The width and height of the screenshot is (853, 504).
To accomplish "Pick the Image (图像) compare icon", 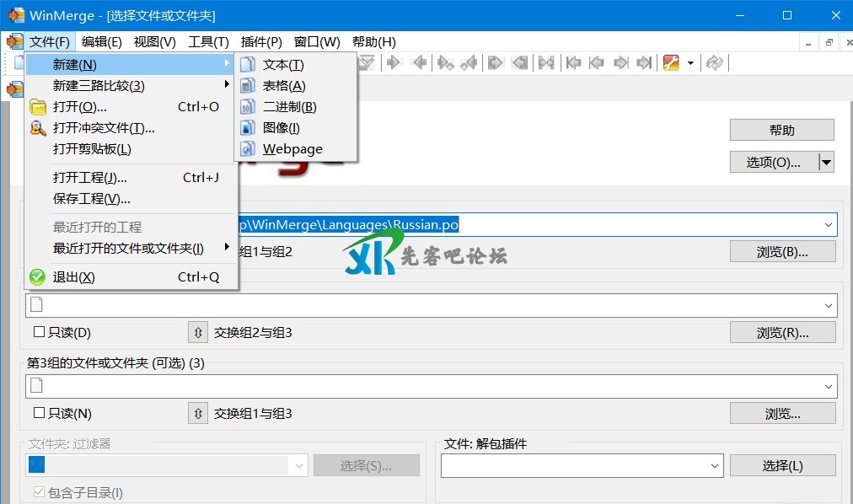I will (247, 128).
